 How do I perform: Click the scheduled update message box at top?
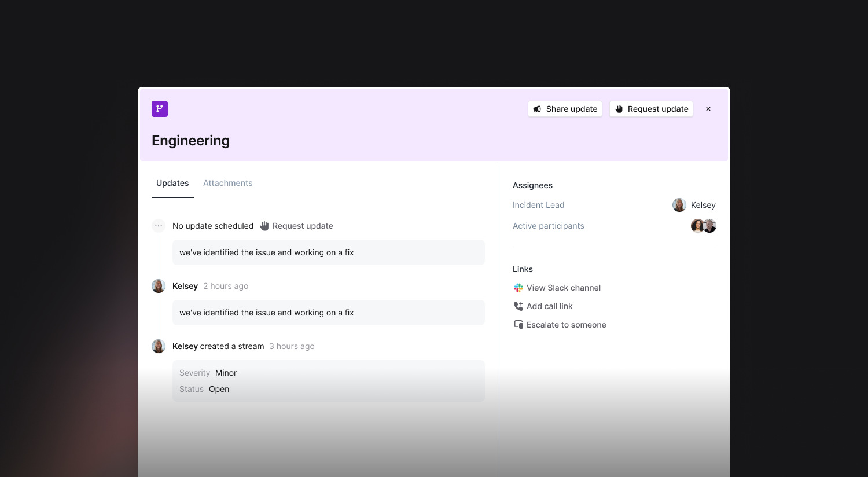tap(329, 252)
